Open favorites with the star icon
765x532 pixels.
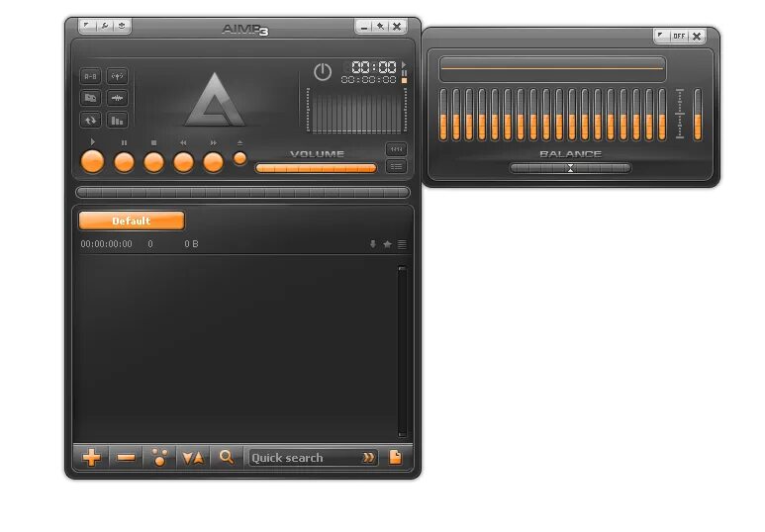click(x=387, y=244)
